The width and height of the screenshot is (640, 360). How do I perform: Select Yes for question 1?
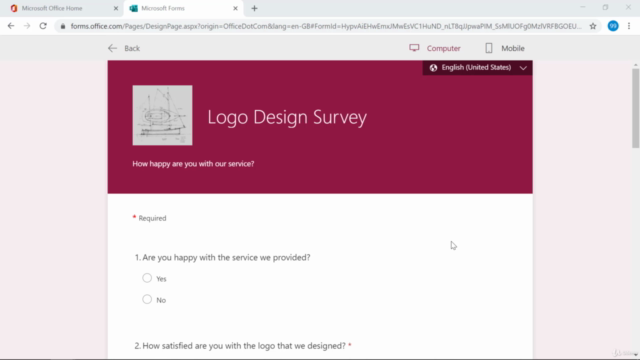[x=147, y=278]
